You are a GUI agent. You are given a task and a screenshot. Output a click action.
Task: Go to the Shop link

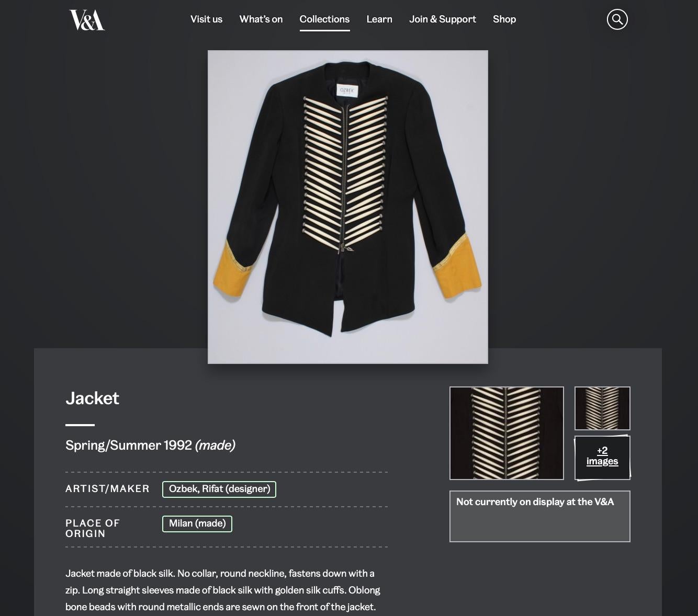pos(504,19)
